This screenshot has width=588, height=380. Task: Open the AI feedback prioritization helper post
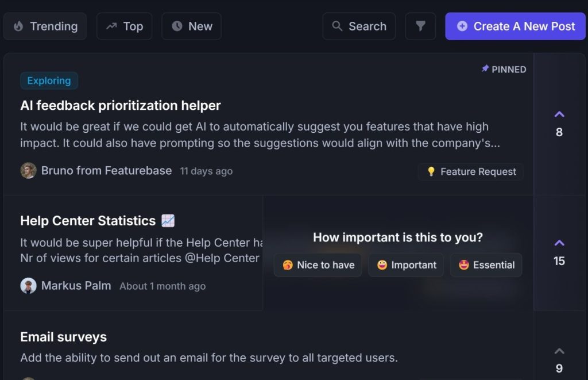121,106
